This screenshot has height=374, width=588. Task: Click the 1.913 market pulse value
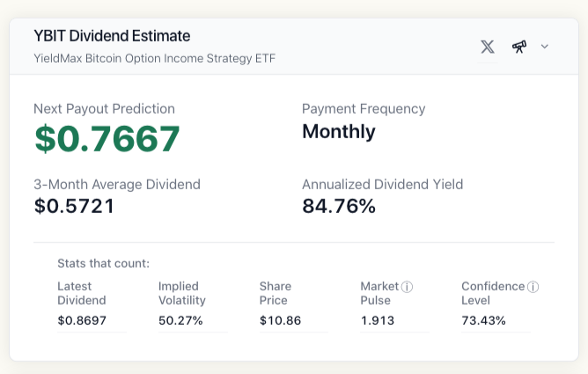[378, 320]
